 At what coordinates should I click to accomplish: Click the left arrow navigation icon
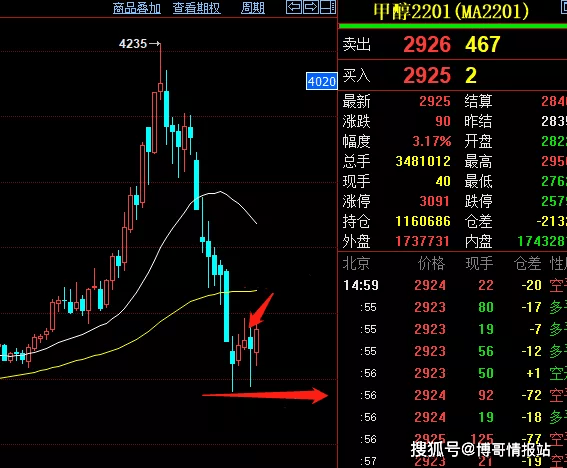tap(294, 7)
